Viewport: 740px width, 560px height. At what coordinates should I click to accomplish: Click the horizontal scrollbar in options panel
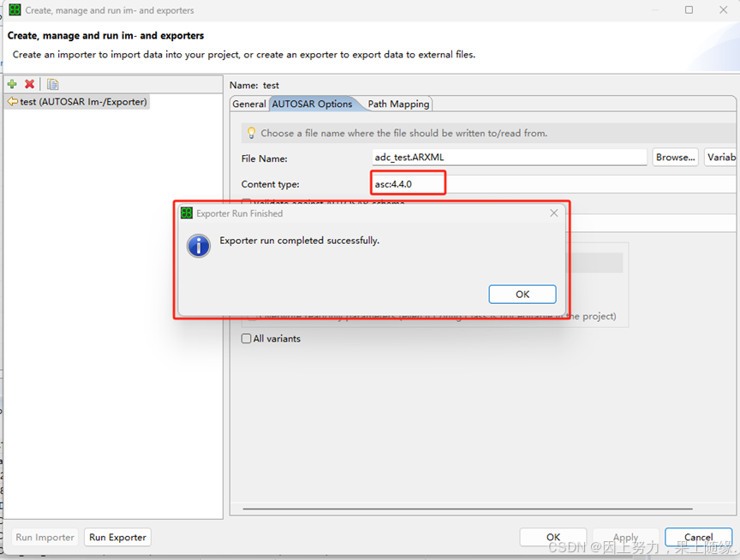pyautogui.click(x=468, y=509)
